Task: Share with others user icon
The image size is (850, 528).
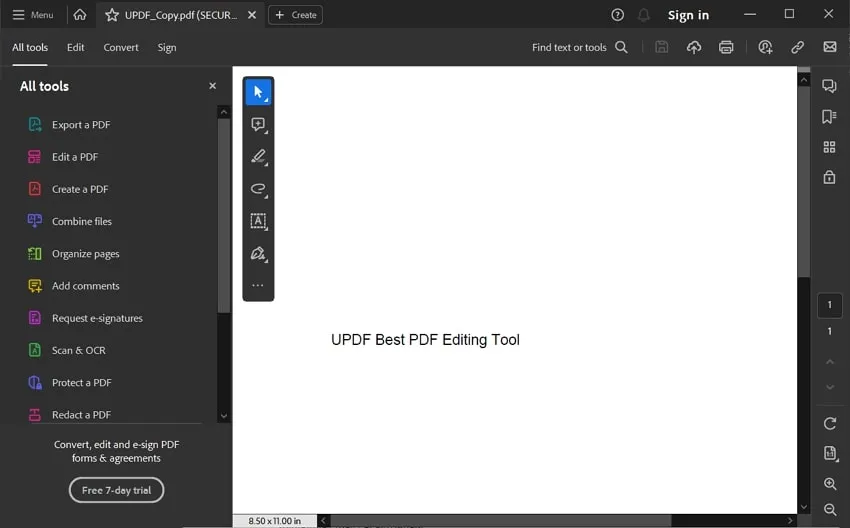Action: pos(765,47)
